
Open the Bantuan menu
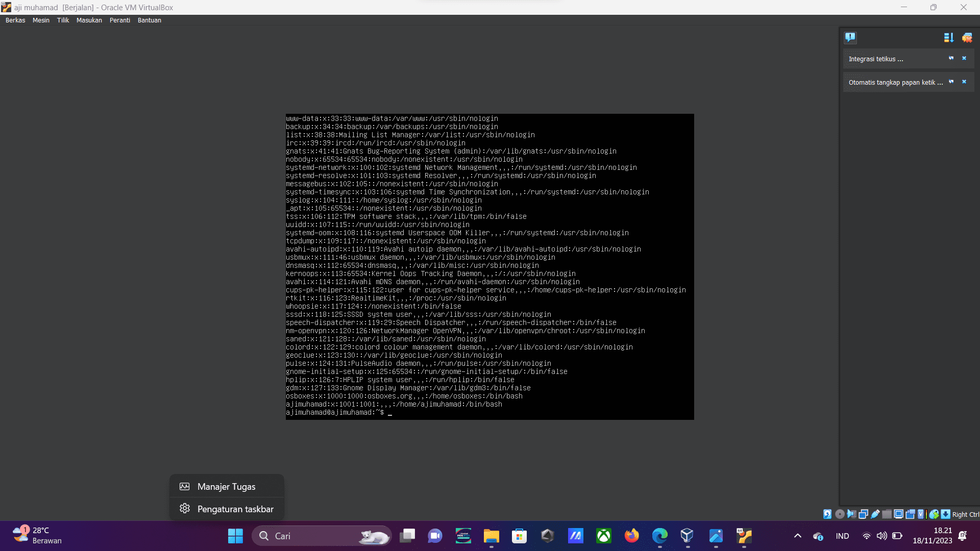click(150, 20)
